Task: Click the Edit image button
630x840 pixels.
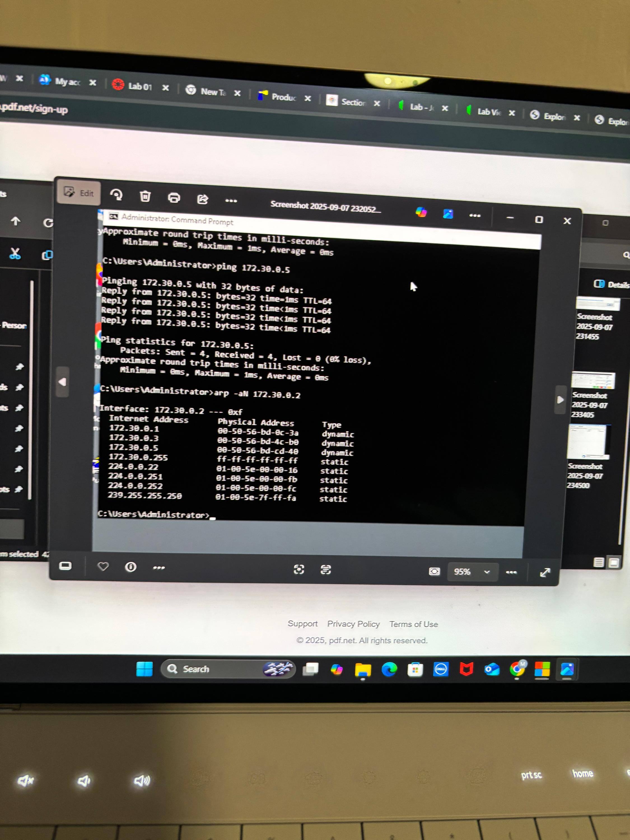Action: click(x=79, y=193)
